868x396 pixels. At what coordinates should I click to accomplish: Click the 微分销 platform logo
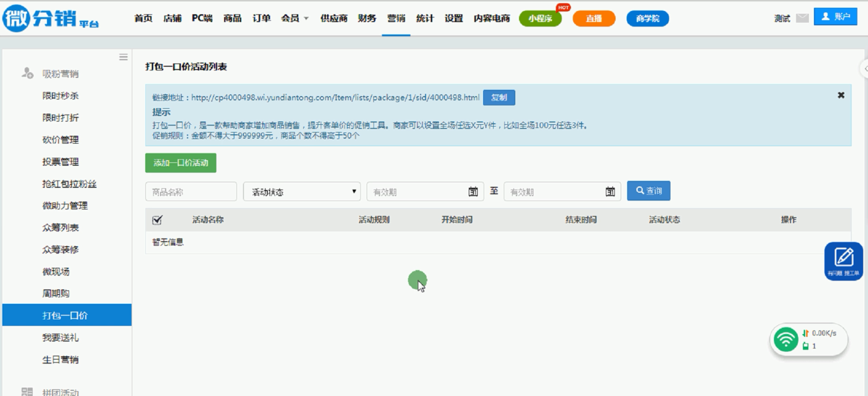tap(51, 18)
